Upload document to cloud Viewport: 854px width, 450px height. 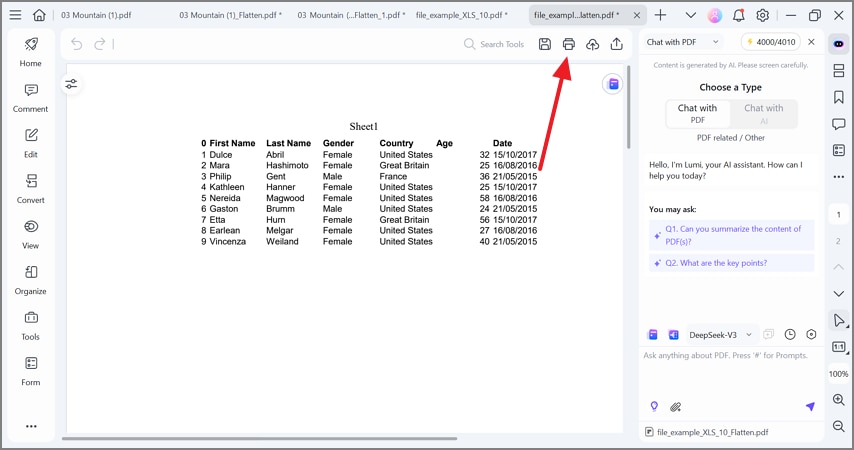tap(593, 44)
